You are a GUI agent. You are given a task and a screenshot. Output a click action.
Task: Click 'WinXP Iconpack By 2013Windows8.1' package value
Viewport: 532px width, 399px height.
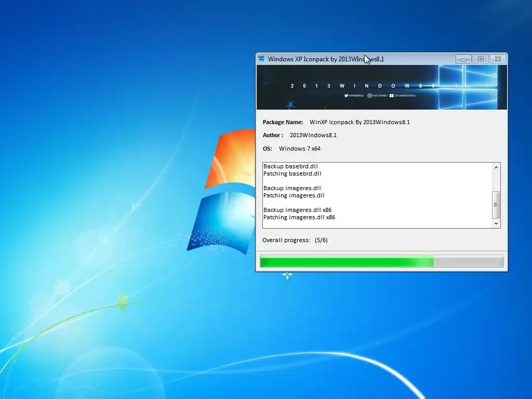pos(360,122)
